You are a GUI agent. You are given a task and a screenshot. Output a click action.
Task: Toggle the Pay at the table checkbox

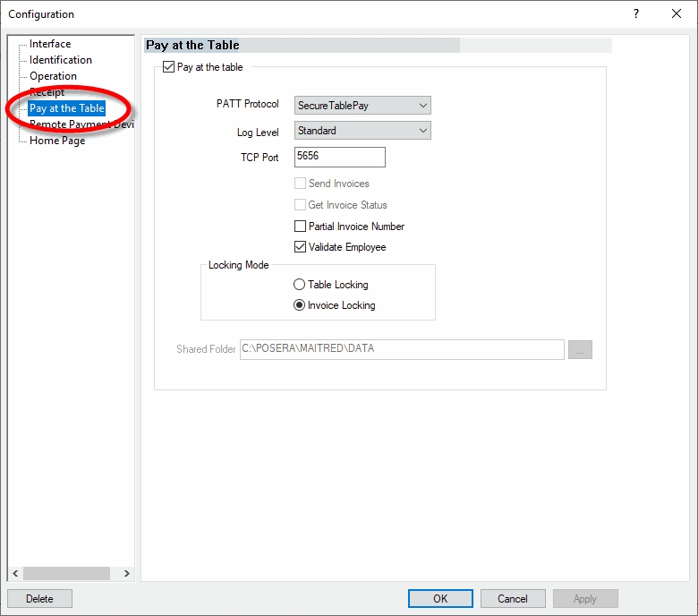[168, 67]
